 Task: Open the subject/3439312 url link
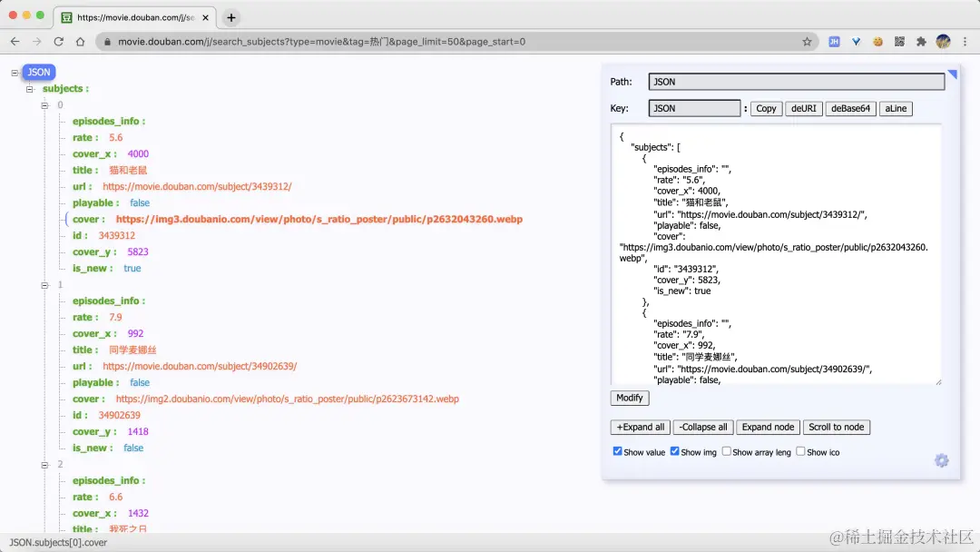pos(197,186)
